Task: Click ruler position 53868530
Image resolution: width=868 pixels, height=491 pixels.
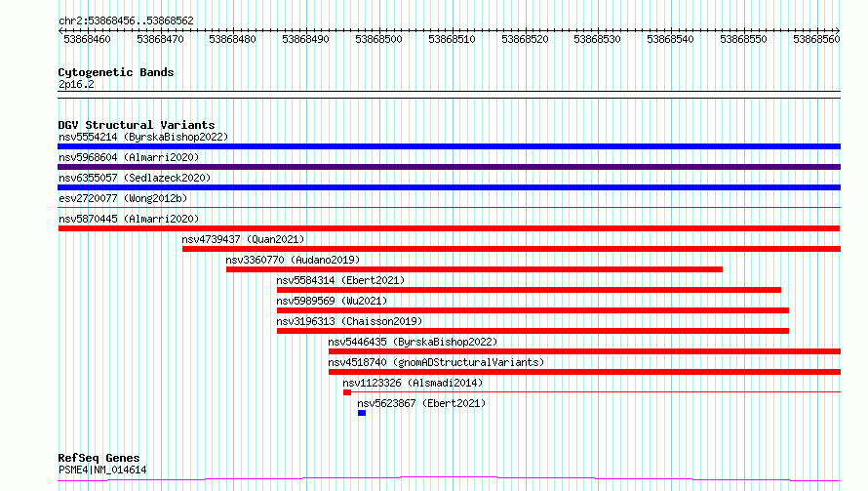Action: [x=597, y=39]
